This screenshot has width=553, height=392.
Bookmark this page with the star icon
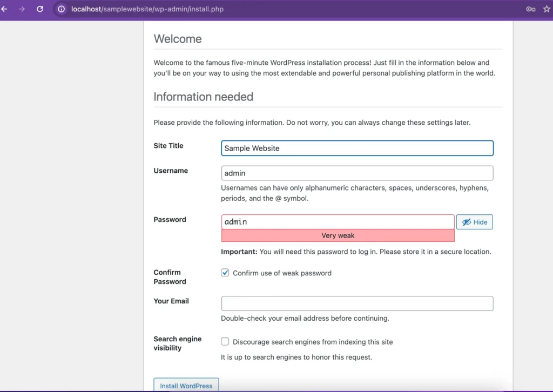tap(547, 9)
